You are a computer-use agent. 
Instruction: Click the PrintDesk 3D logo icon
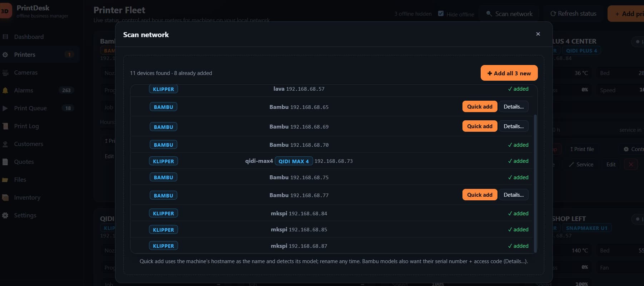pyautogui.click(x=5, y=11)
